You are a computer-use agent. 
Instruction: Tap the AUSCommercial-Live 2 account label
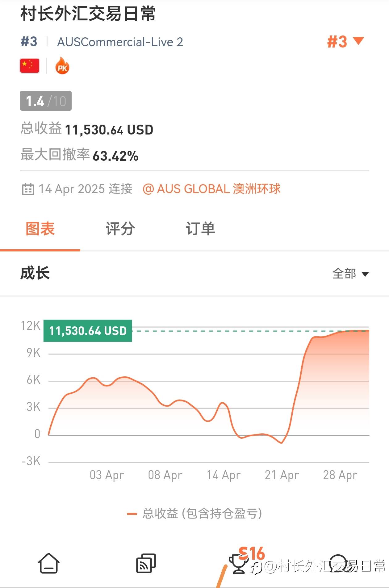click(x=120, y=42)
